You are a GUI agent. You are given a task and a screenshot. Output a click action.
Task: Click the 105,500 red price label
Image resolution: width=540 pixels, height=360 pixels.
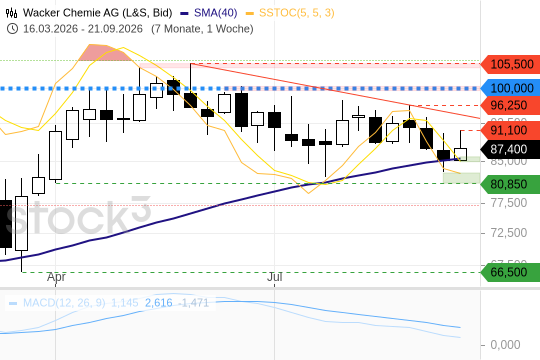click(510, 64)
